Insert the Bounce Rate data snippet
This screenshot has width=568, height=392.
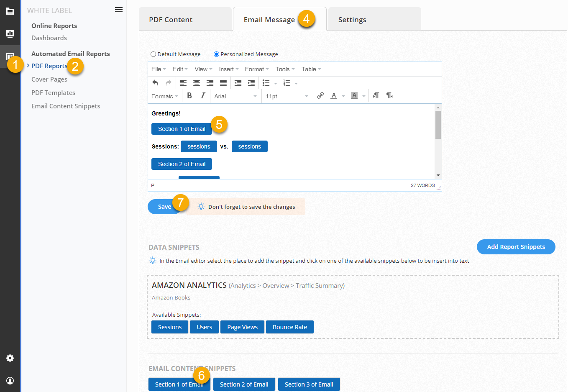point(289,327)
